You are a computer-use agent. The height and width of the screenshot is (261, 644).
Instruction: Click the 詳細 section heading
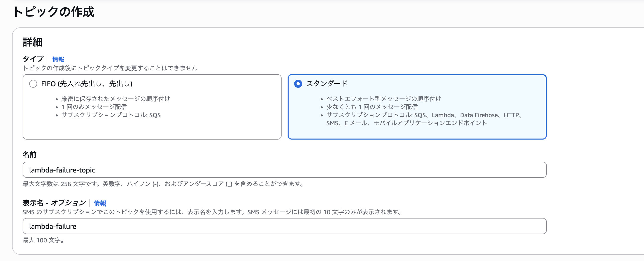(33, 42)
